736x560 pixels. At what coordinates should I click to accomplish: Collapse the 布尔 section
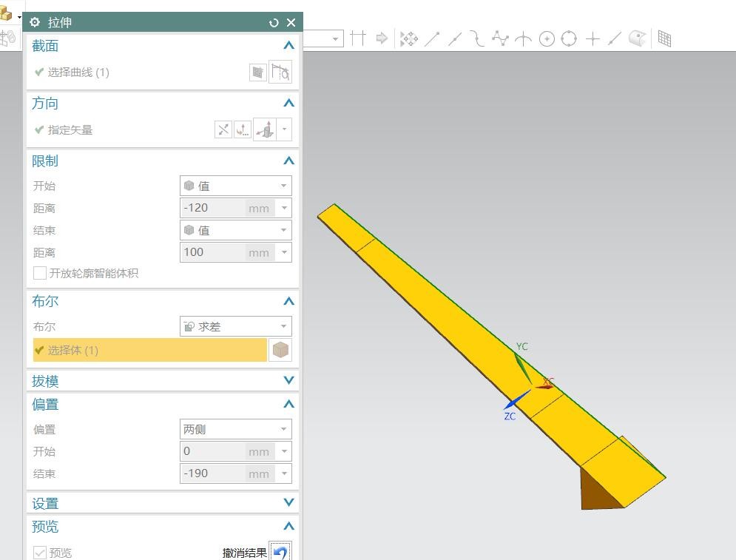(288, 301)
